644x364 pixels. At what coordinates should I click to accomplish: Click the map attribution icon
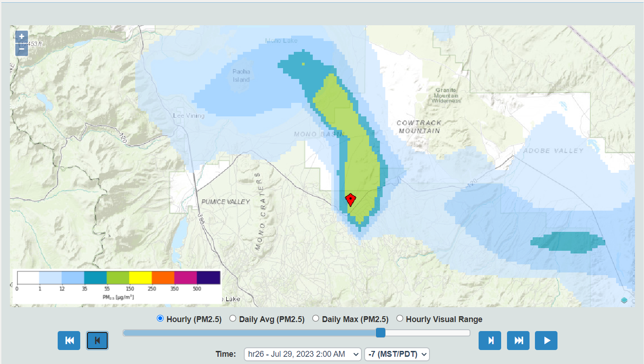coord(624,300)
